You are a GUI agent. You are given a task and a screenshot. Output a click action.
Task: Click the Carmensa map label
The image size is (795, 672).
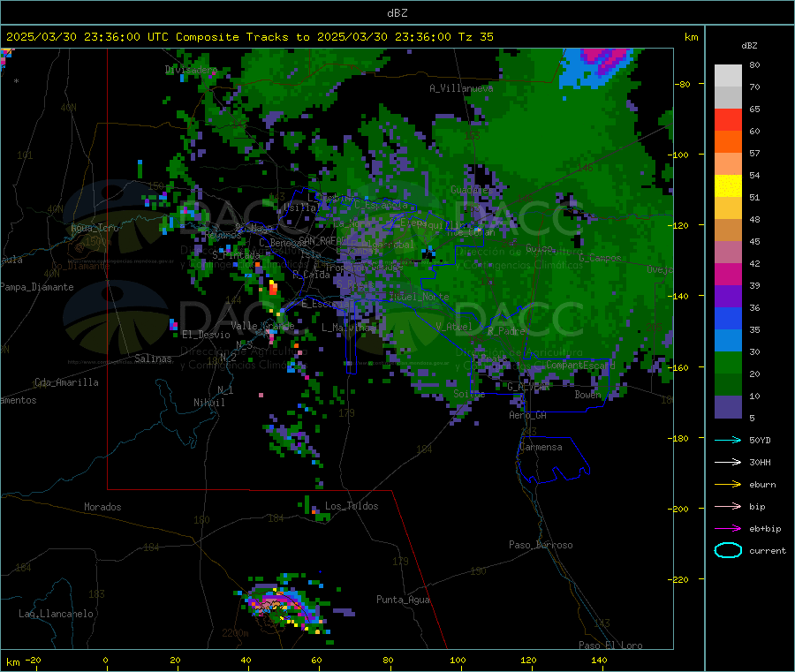pos(541,447)
